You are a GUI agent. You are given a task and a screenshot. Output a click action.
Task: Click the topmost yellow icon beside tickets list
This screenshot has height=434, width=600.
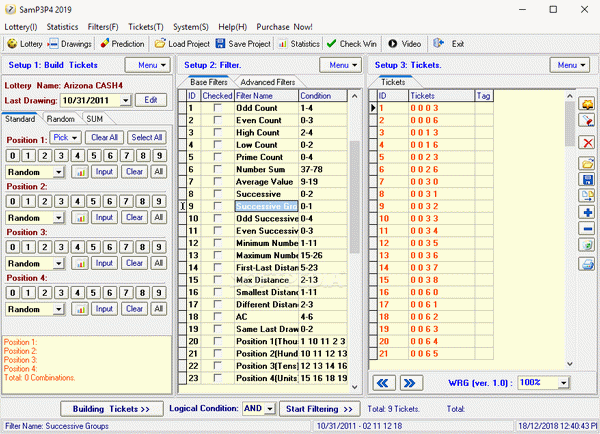coord(587,104)
